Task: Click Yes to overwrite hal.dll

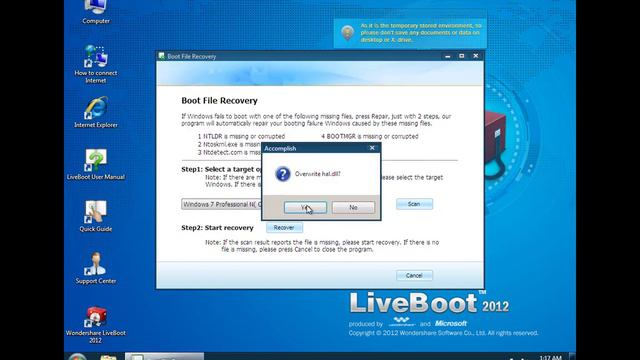Action: tap(305, 207)
